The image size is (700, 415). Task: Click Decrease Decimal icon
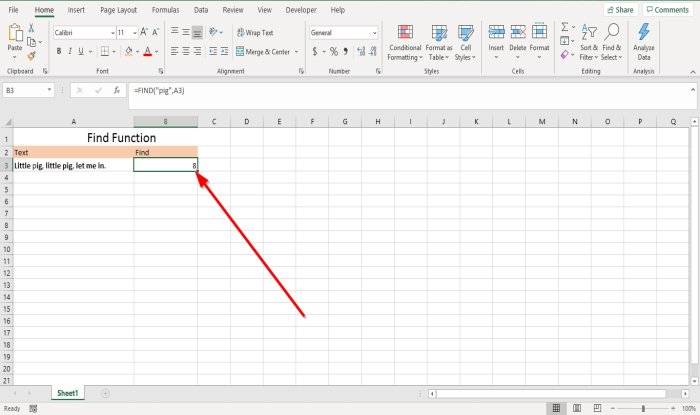click(373, 52)
